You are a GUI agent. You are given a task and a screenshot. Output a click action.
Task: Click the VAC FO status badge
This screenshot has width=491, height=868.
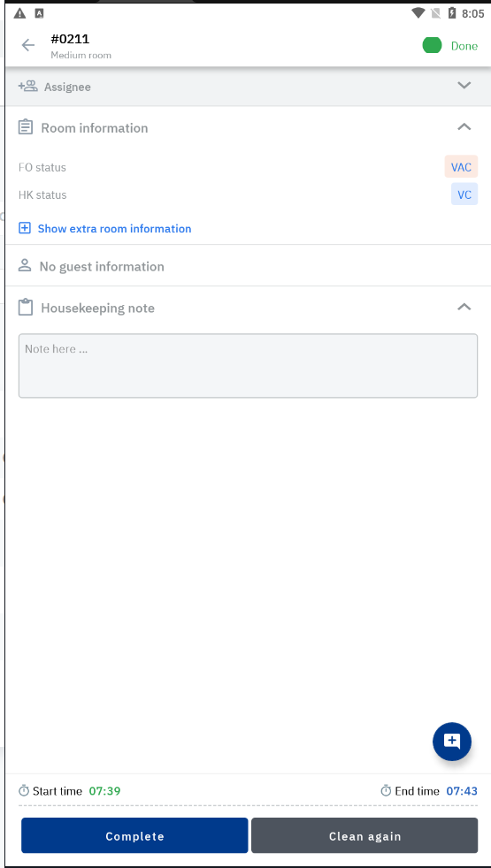click(x=461, y=167)
